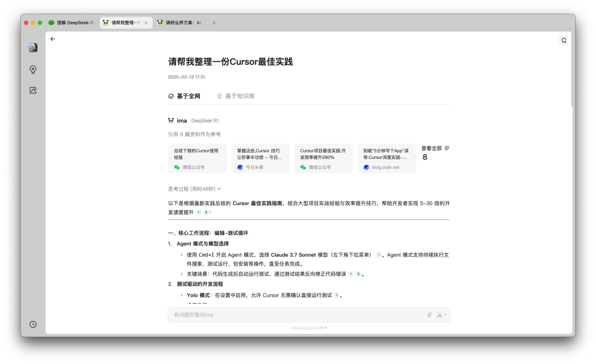Go back with the left arrow
This screenshot has height=364, width=596.
(x=53, y=39)
